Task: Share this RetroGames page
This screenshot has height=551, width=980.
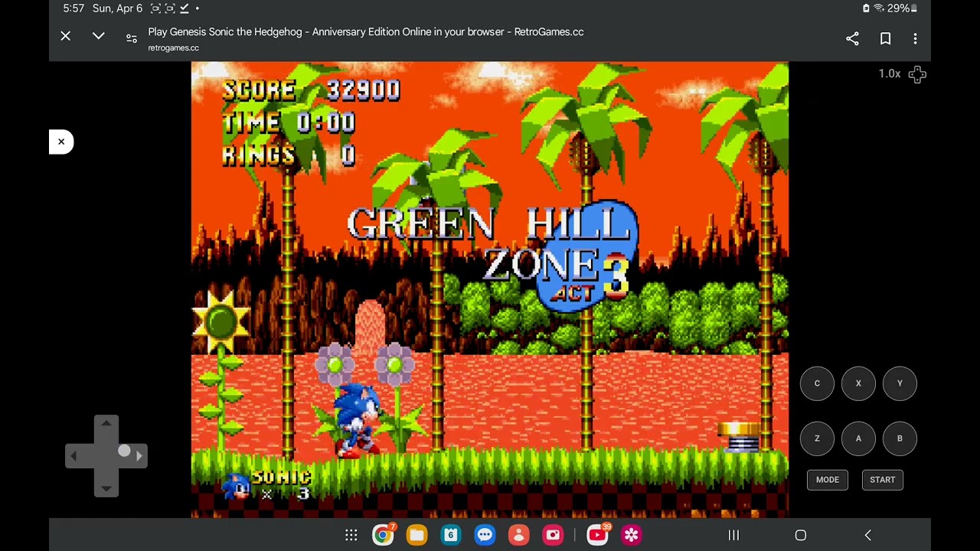Action: coord(852,38)
